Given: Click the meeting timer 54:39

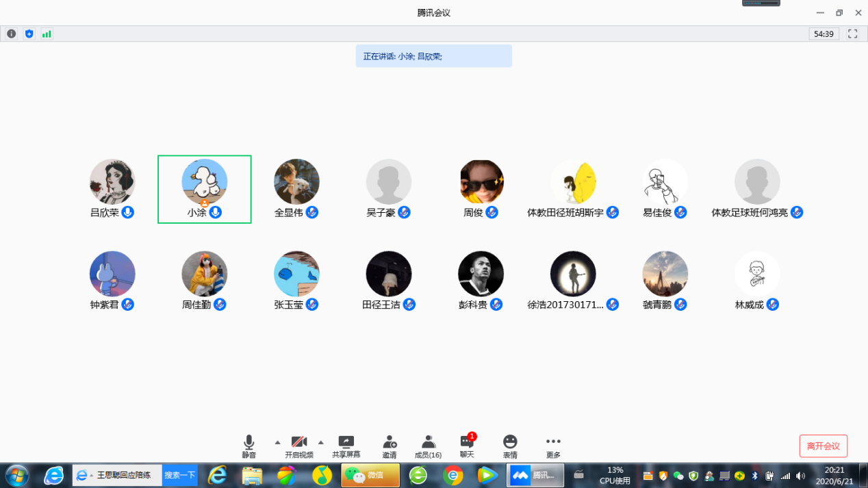Looking at the screenshot, I should pyautogui.click(x=823, y=34).
